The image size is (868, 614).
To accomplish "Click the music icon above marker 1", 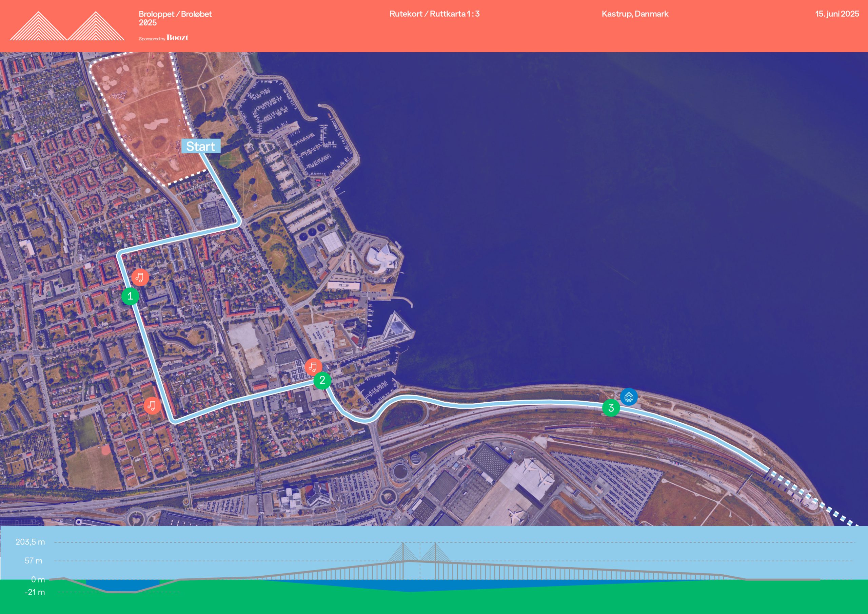I will point(140,277).
